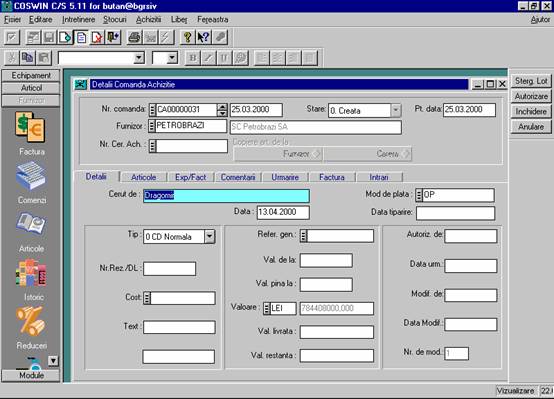Switch to the Exp/Fact tab

(x=190, y=177)
